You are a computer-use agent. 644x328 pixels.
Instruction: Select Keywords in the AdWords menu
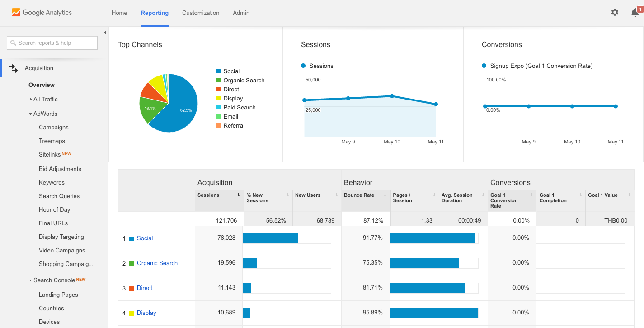[x=52, y=182]
